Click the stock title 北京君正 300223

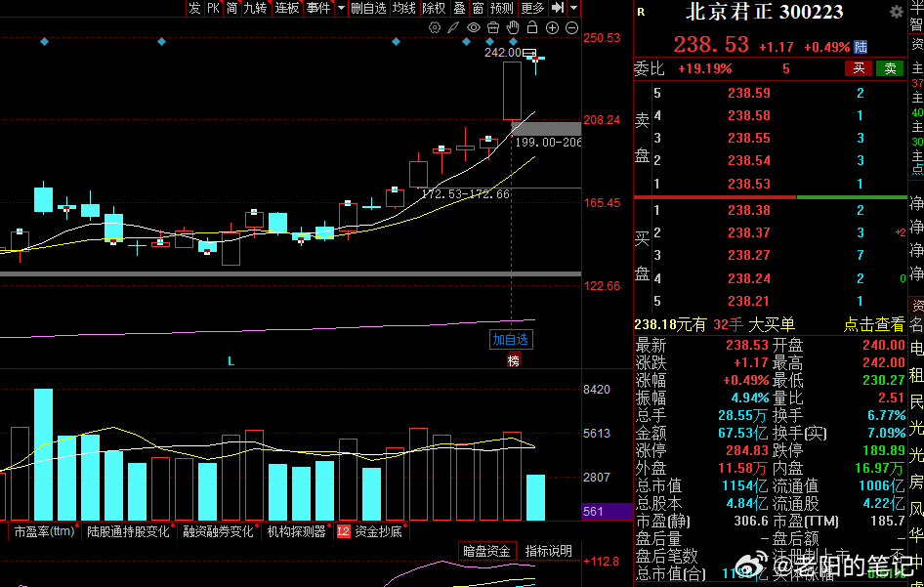tap(765, 12)
